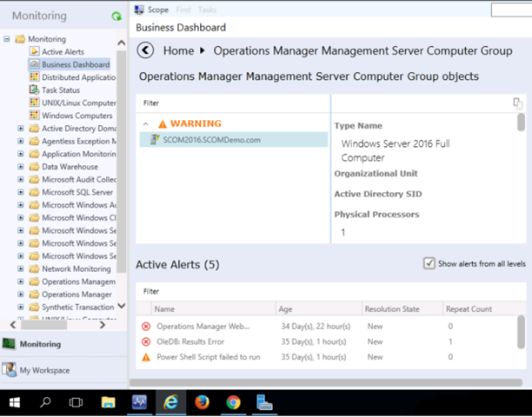532x417 pixels.
Task: Click navigation tree scroll-down arrow
Action: pyautogui.click(x=122, y=306)
